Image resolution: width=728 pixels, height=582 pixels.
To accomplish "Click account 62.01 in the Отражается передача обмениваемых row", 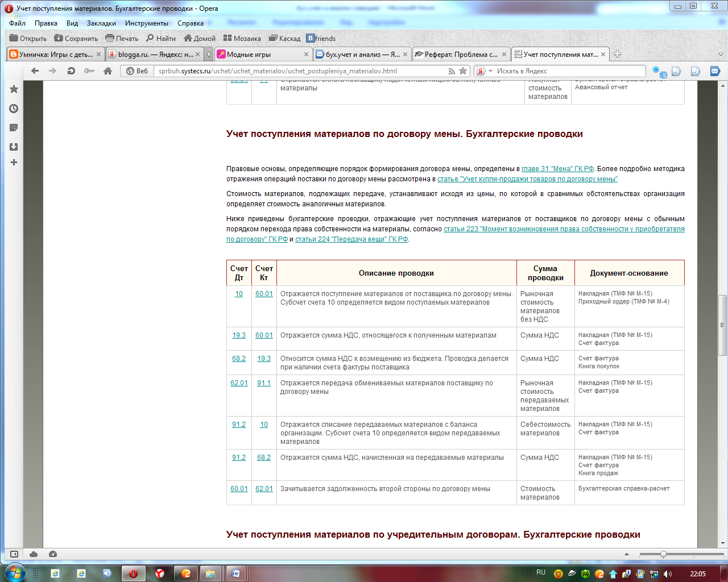I will point(239,383).
